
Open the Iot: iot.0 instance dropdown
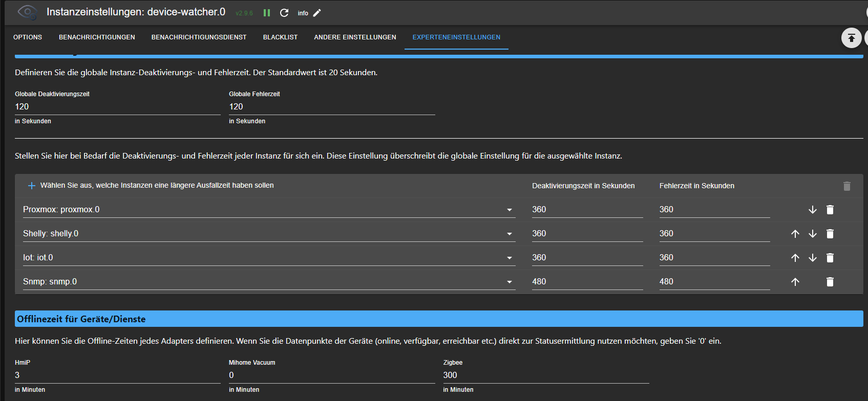[269, 258]
